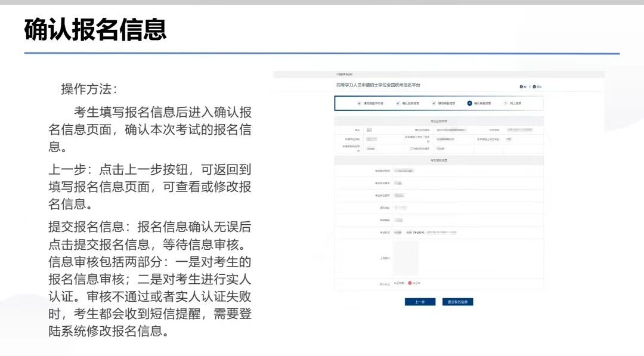Select the 确认报名信息 step in the progress bar
The width and height of the screenshot is (644, 356).
point(484,103)
